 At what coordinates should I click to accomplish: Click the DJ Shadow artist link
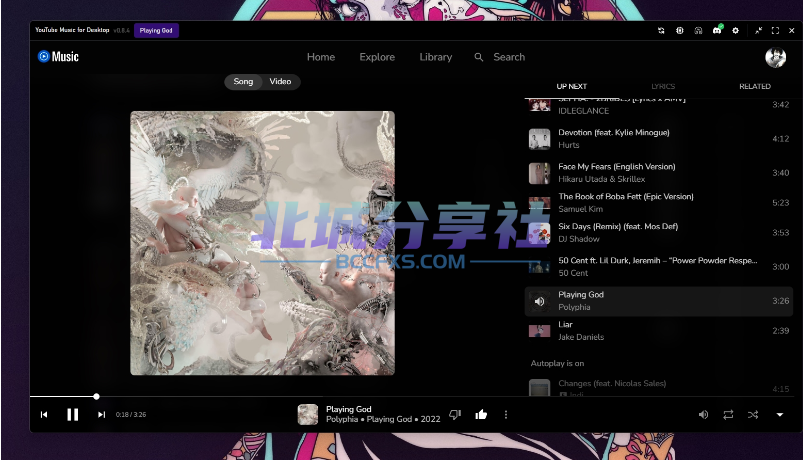[579, 239]
